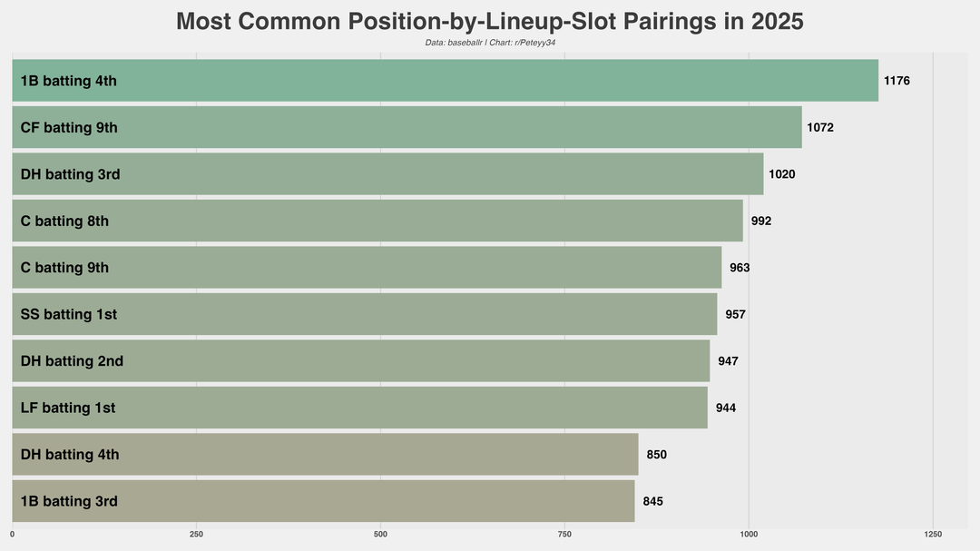Click the 1176 value label

pyautogui.click(x=897, y=81)
